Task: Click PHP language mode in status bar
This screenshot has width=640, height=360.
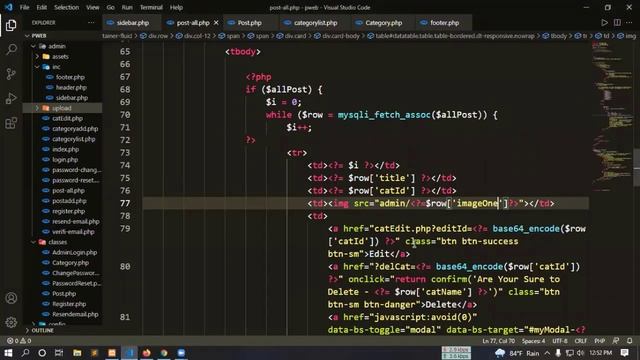Action: coord(600,340)
